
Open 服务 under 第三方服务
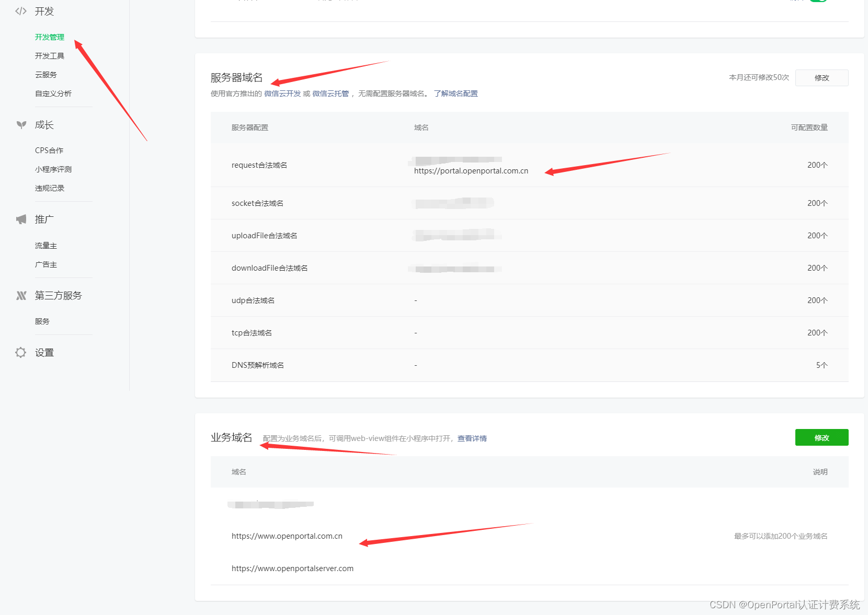[x=42, y=321]
